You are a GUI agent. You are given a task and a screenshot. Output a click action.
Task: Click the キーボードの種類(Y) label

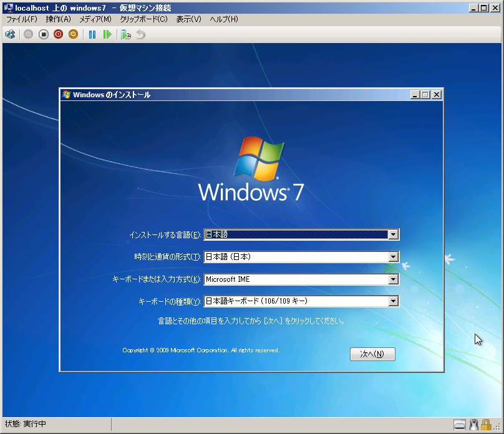[170, 302]
